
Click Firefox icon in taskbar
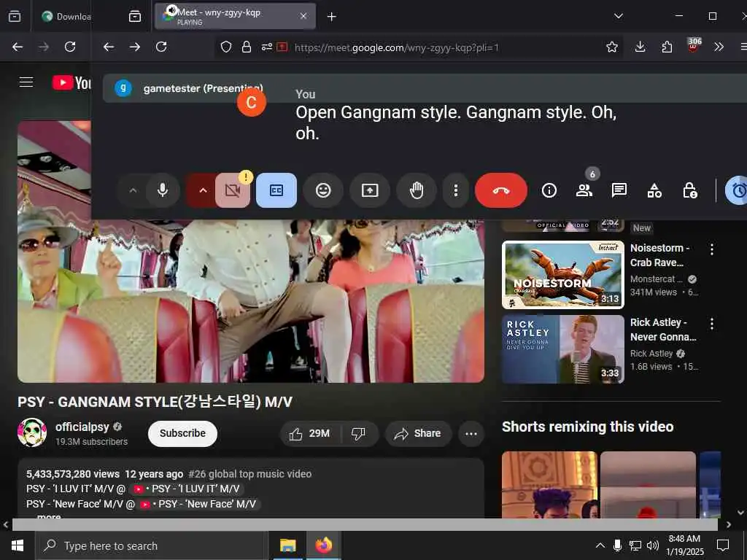[323, 545]
